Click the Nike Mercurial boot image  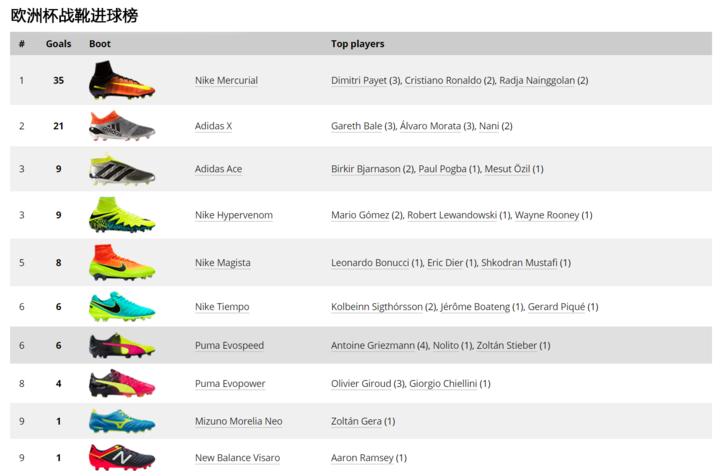(x=121, y=80)
